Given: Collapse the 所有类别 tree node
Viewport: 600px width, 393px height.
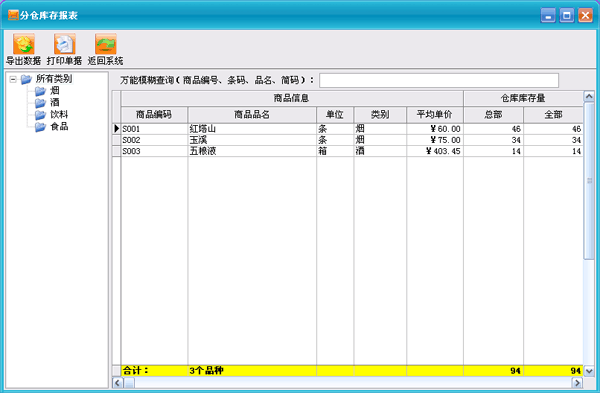Looking at the screenshot, I should pyautogui.click(x=13, y=80).
